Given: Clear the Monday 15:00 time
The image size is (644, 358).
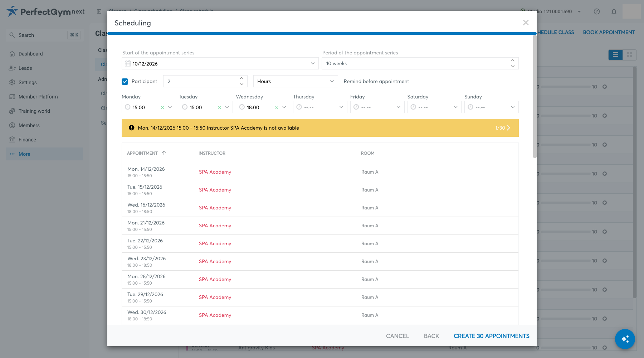Looking at the screenshot, I should [162, 107].
